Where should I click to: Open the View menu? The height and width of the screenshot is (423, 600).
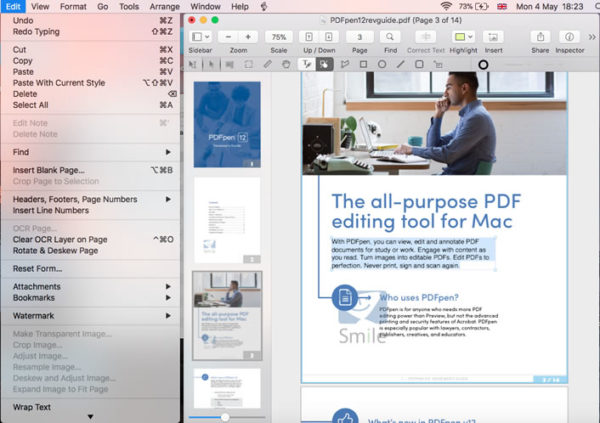pyautogui.click(x=40, y=7)
